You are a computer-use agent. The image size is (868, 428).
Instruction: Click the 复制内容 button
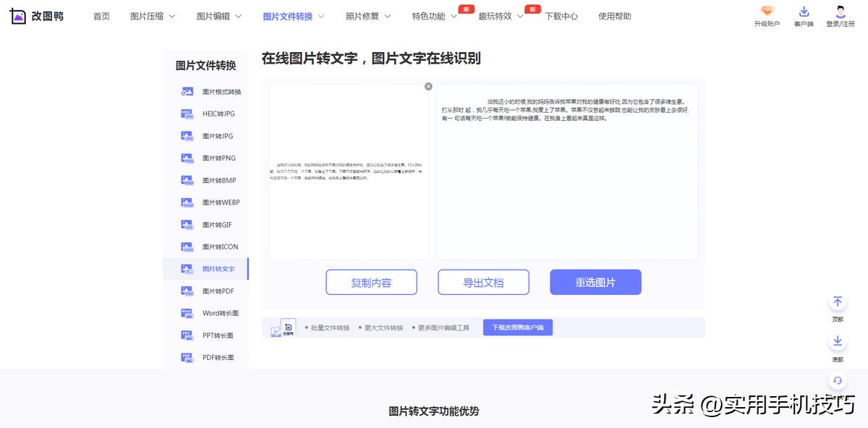click(x=371, y=282)
